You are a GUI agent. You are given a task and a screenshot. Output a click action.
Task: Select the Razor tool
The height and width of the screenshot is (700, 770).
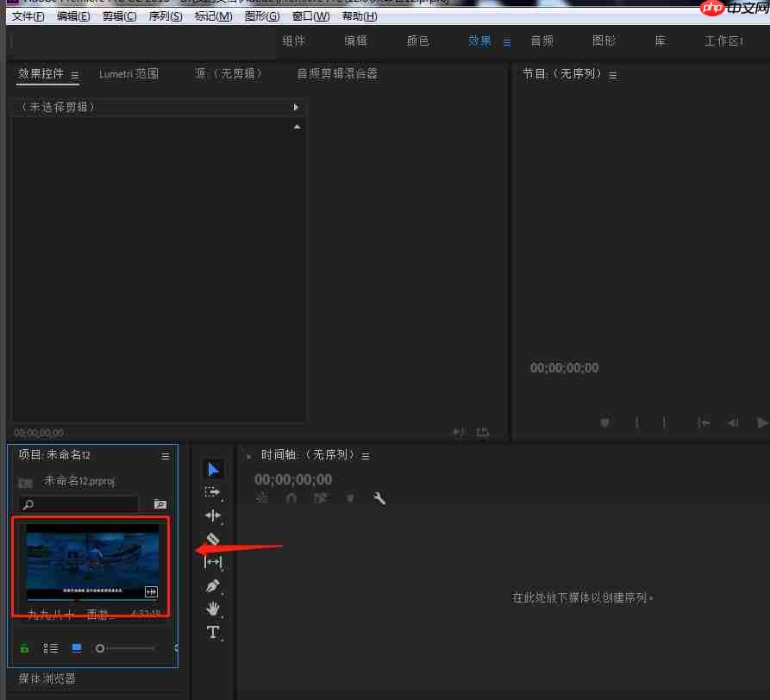[213, 539]
